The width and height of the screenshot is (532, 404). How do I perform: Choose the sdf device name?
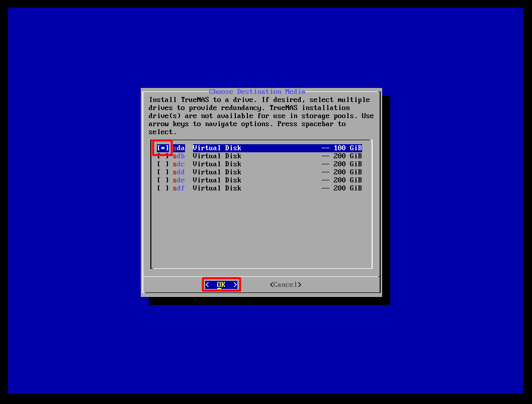coord(179,188)
